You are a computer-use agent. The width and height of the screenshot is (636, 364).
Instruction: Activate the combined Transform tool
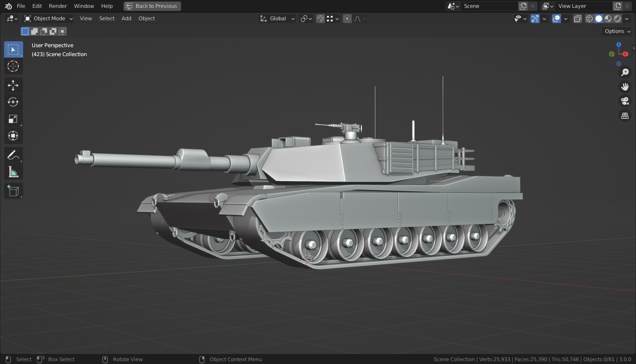(x=13, y=136)
